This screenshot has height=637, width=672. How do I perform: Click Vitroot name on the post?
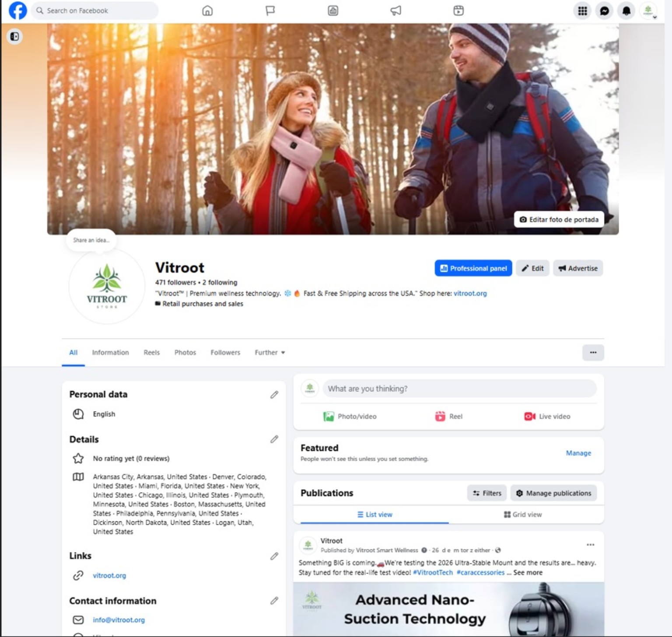[331, 541]
